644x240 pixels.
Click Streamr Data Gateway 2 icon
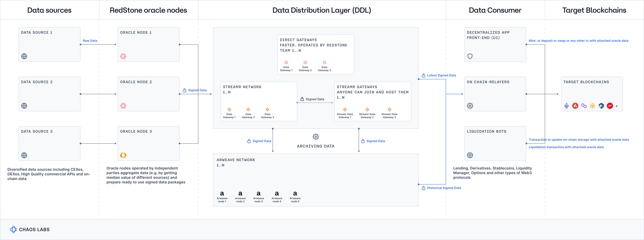coord(367,109)
